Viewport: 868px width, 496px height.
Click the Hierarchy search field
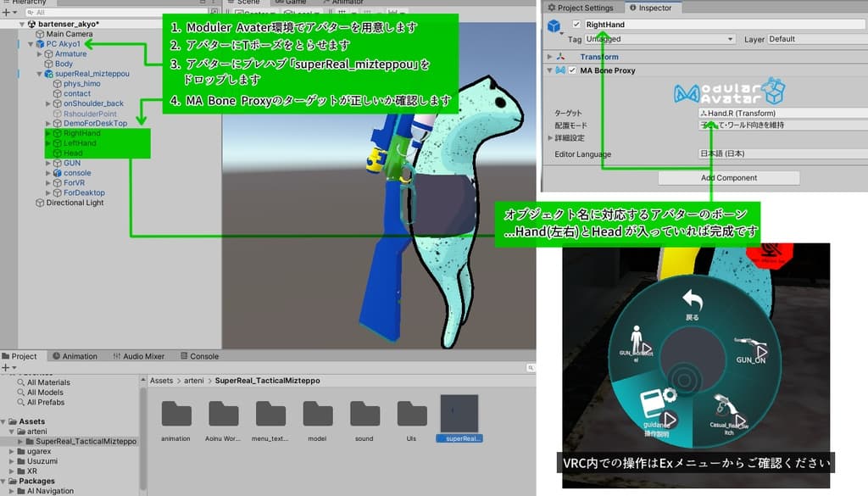tap(117, 12)
